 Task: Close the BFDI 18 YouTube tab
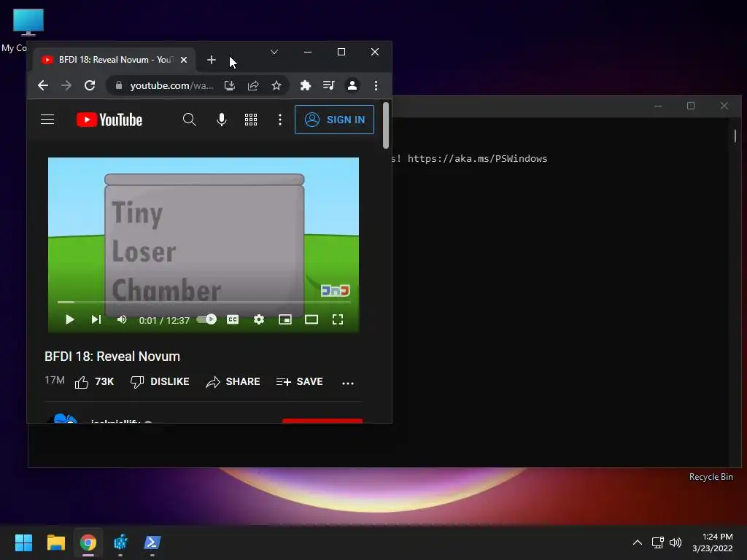click(x=184, y=60)
